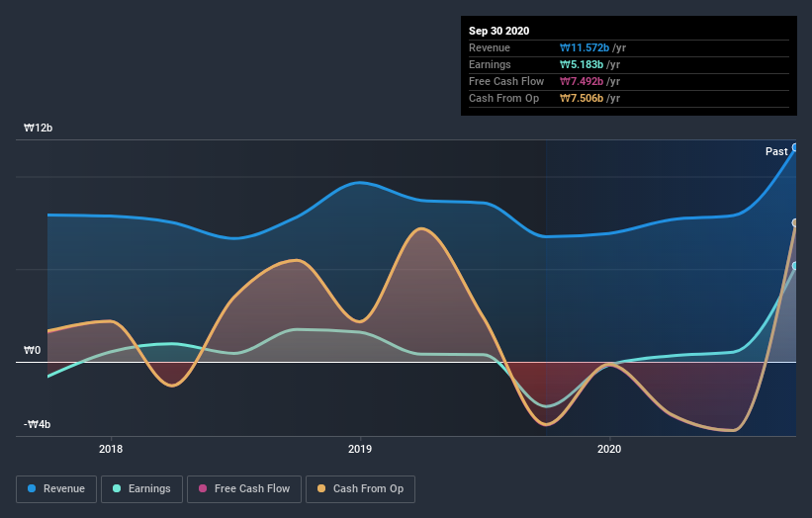
Task: Toggle the Free Cash Flow legend button
Action: pyautogui.click(x=244, y=489)
